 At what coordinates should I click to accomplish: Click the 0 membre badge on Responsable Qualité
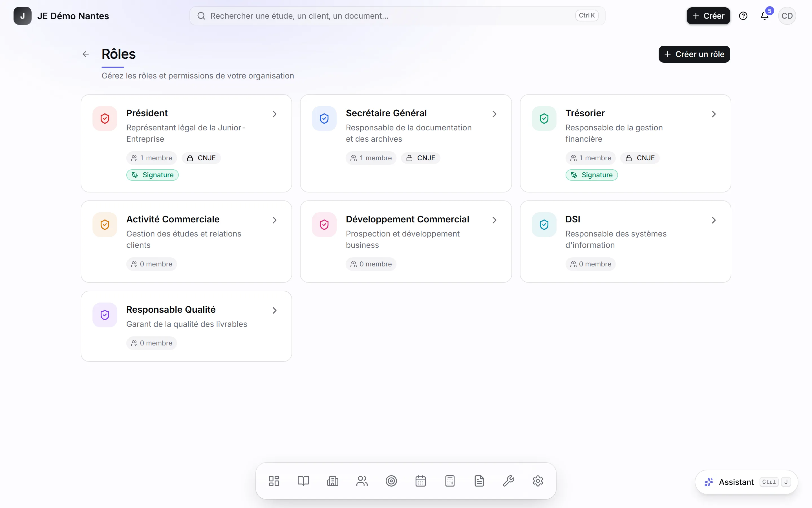[152, 343]
